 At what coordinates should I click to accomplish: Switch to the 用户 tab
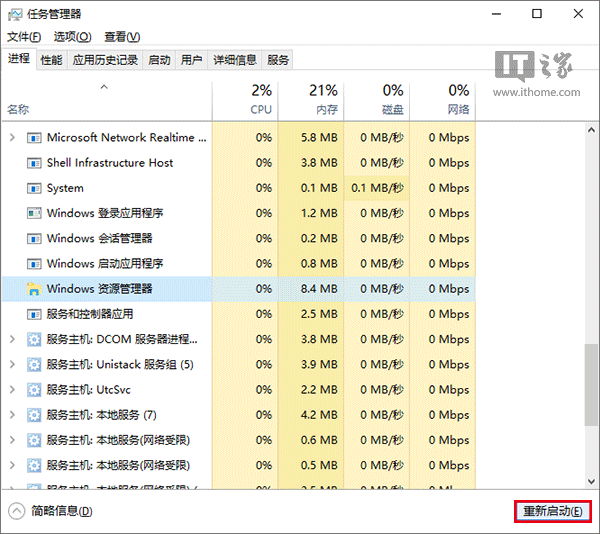tap(191, 60)
